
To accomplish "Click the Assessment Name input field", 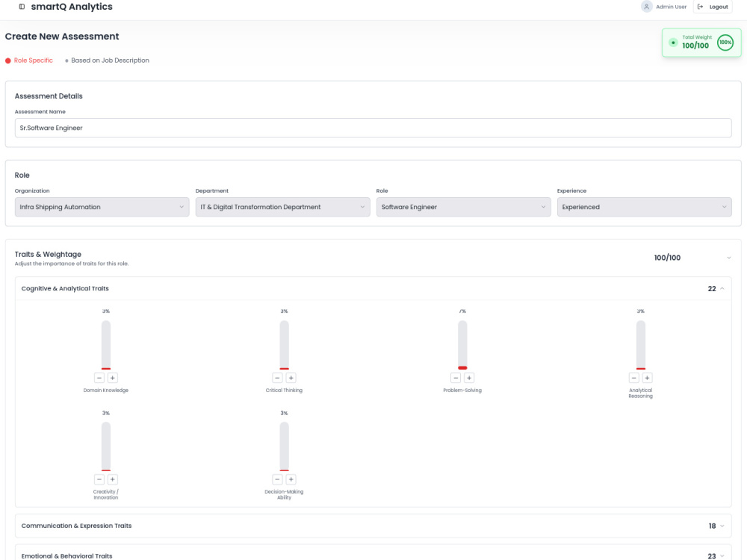I will click(373, 128).
